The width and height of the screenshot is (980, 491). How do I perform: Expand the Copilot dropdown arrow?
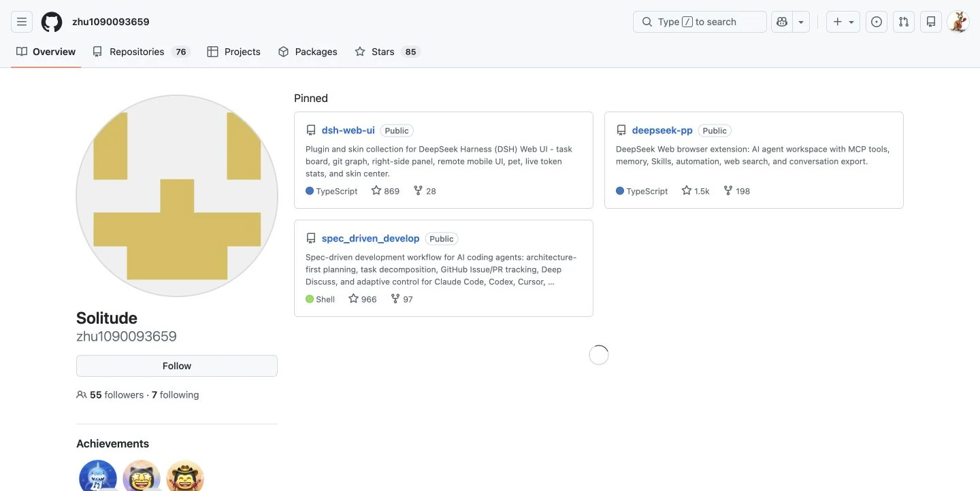tap(801, 22)
